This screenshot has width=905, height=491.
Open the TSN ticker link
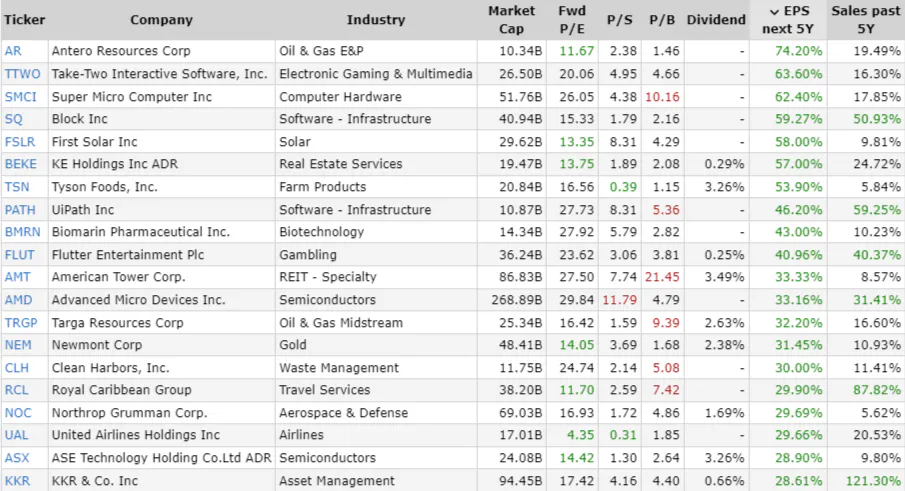click(17, 187)
